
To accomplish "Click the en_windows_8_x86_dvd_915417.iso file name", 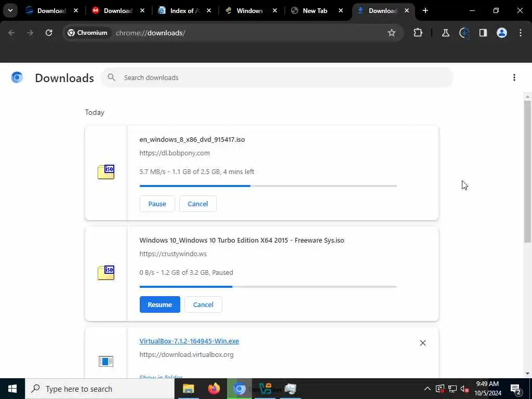I will click(x=192, y=139).
